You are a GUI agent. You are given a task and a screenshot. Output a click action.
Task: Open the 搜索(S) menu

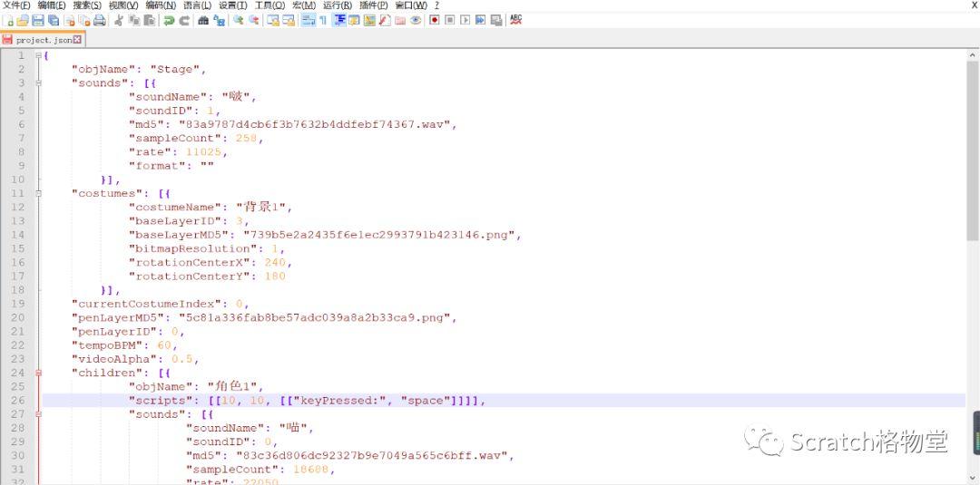coord(87,5)
